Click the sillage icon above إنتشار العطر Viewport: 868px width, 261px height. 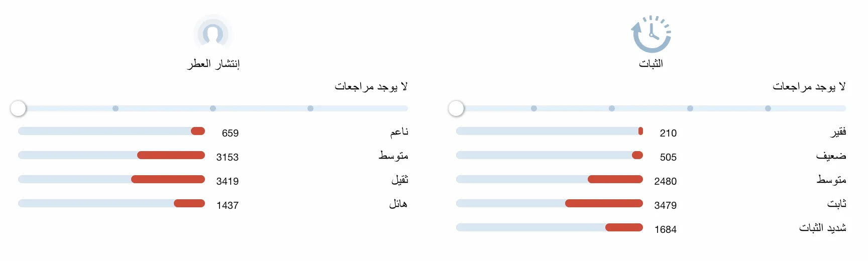pyautogui.click(x=213, y=34)
